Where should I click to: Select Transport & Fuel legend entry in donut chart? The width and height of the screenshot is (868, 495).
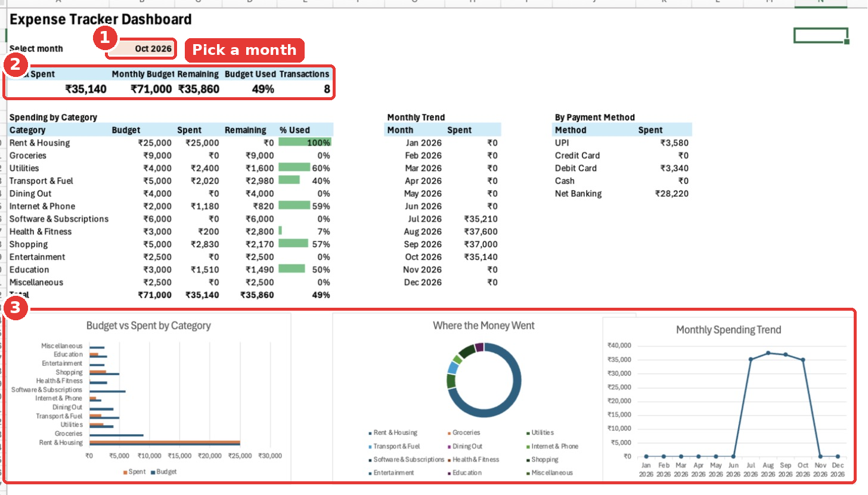(394, 446)
